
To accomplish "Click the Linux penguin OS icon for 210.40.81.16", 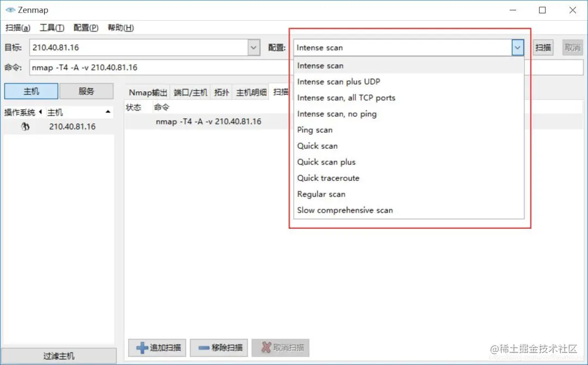I will (x=25, y=126).
